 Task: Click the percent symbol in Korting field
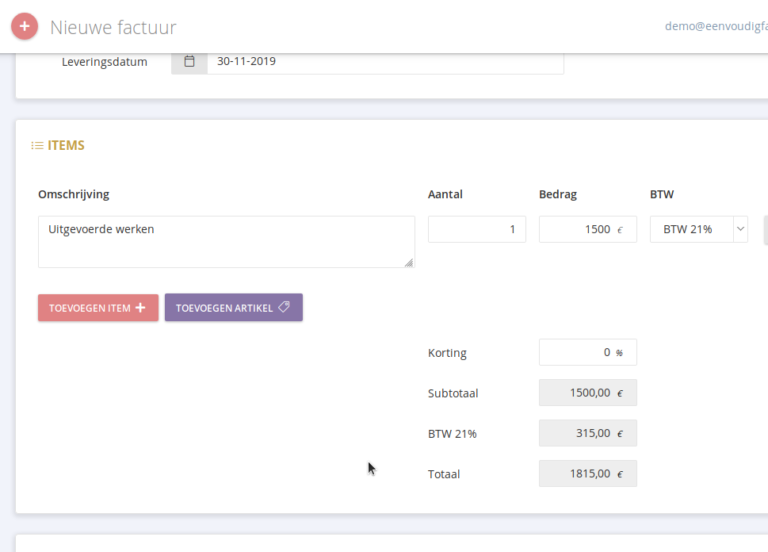619,353
